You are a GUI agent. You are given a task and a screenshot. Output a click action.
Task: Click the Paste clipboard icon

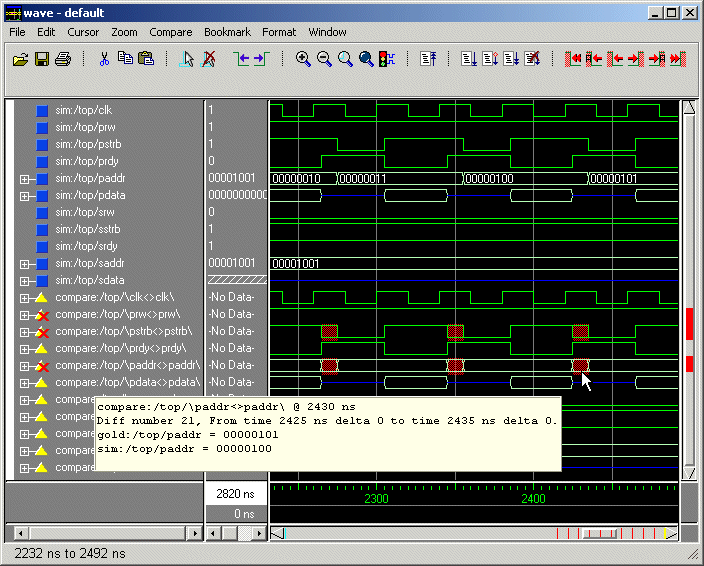point(146,59)
